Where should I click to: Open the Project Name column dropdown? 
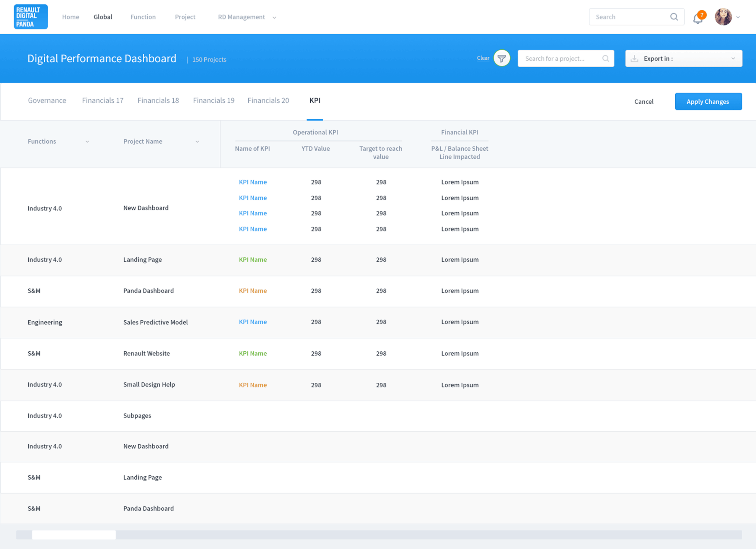click(197, 142)
